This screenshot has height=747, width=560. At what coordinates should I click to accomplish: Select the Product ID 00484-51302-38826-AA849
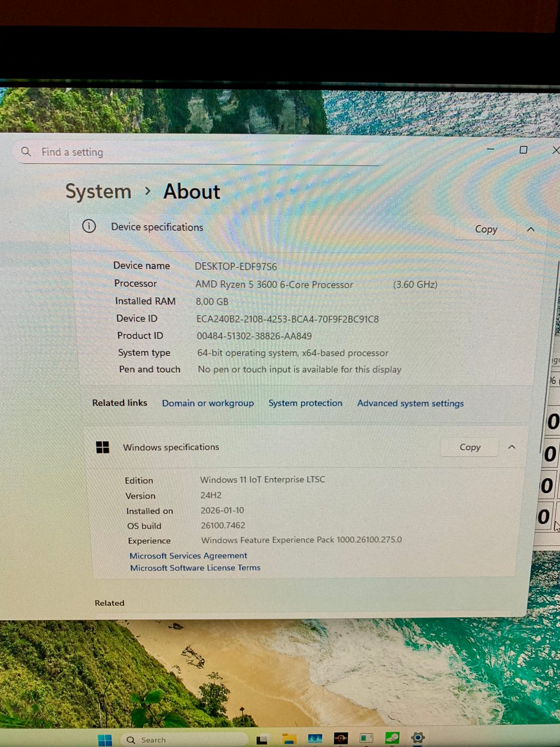254,336
